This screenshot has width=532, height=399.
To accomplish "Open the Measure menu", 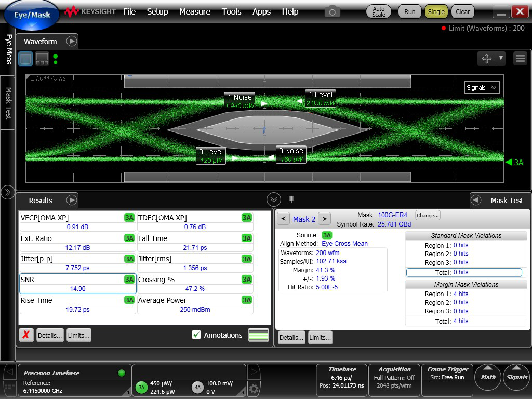I will [x=195, y=11].
